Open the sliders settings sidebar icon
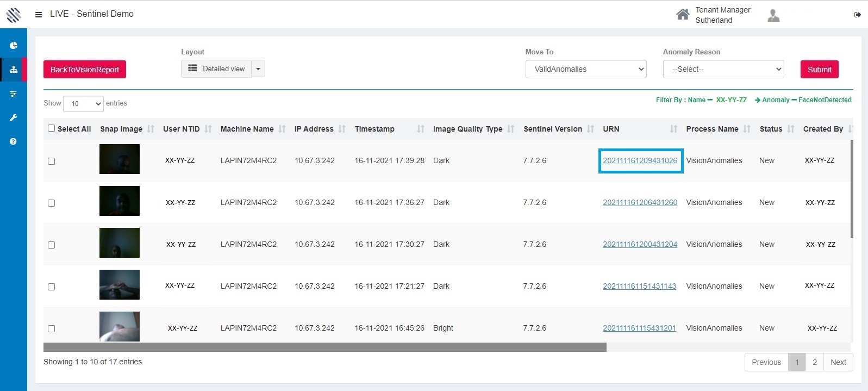868x391 pixels. (14, 94)
